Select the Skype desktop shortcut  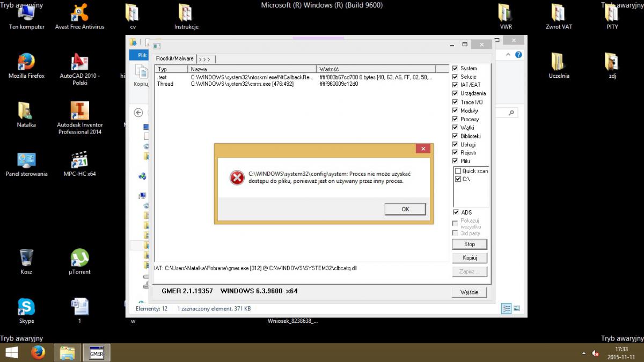point(26,311)
